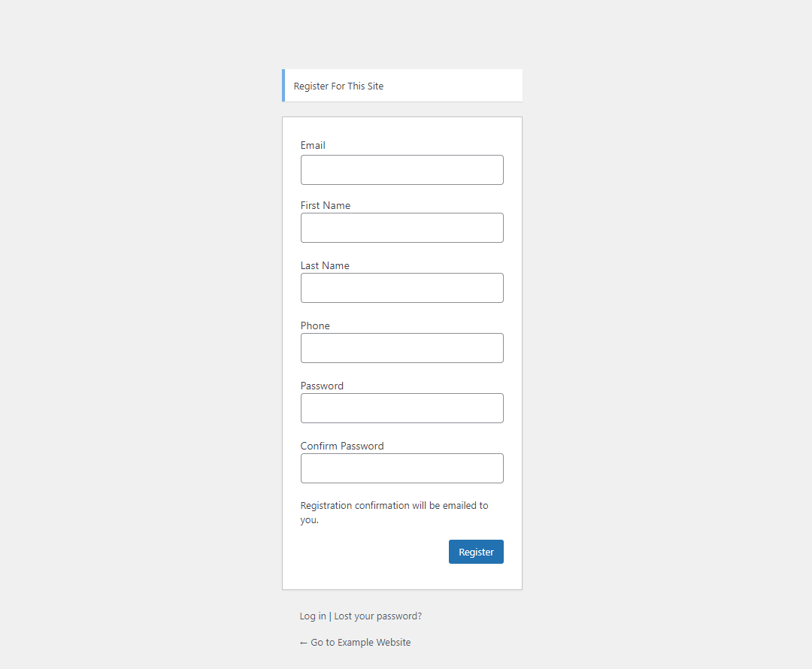The height and width of the screenshot is (669, 812).
Task: Click the Email field label
Action: click(x=313, y=145)
